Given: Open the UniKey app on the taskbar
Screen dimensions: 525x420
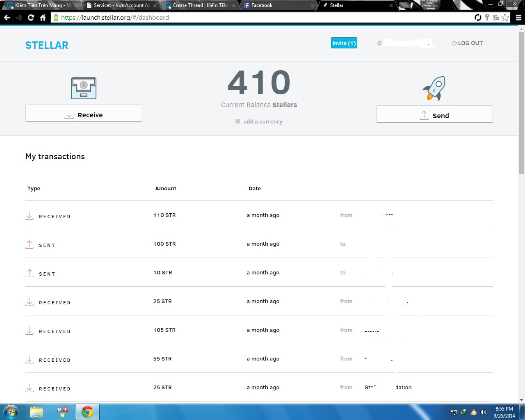Looking at the screenshot, I should [62, 412].
